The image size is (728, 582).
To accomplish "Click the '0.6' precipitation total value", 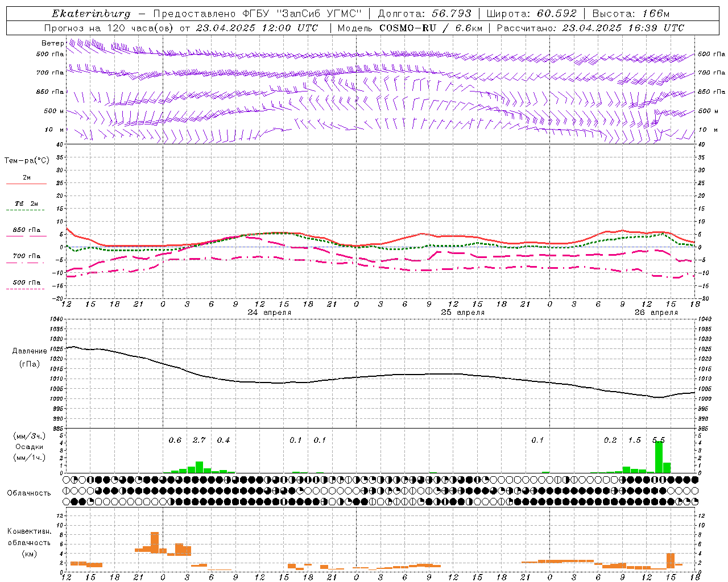I will 175,440.
